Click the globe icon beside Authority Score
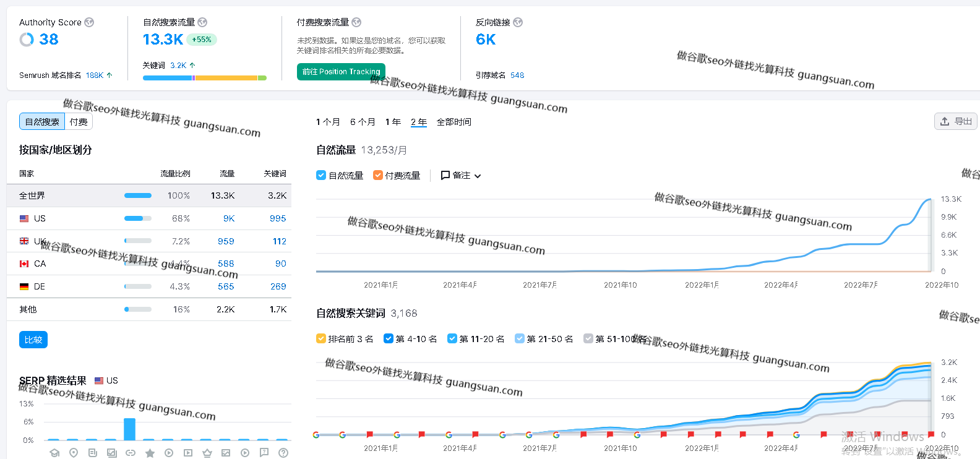Image resolution: width=980 pixels, height=459 pixels. pyautogui.click(x=89, y=22)
